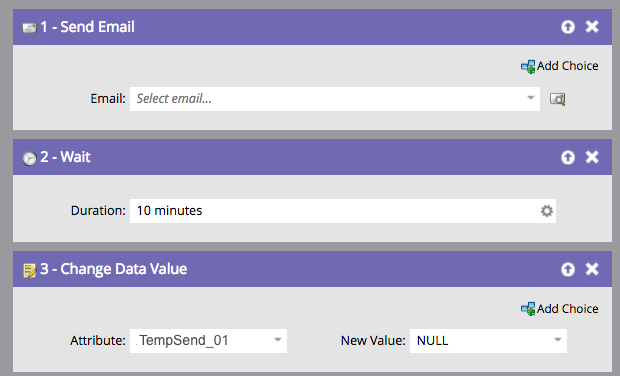The image size is (620, 376).
Task: Add Choice to Change Data Value step
Action: pyautogui.click(x=560, y=309)
